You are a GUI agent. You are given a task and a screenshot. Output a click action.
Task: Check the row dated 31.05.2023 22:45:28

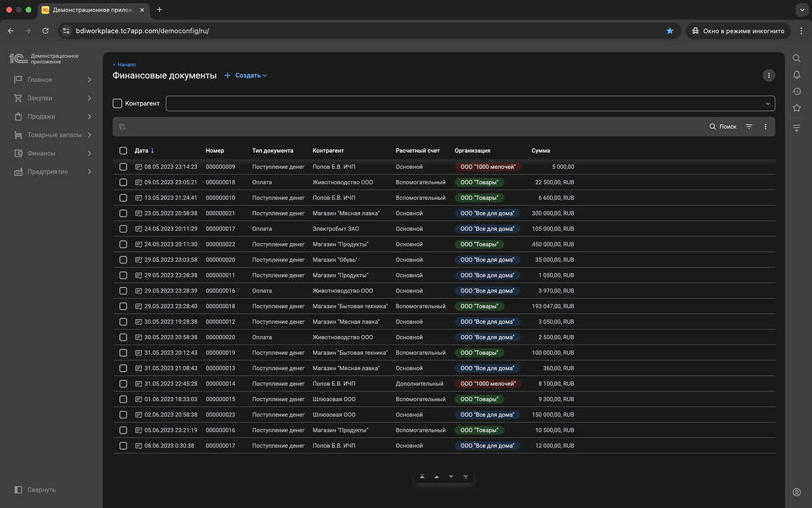[123, 383]
